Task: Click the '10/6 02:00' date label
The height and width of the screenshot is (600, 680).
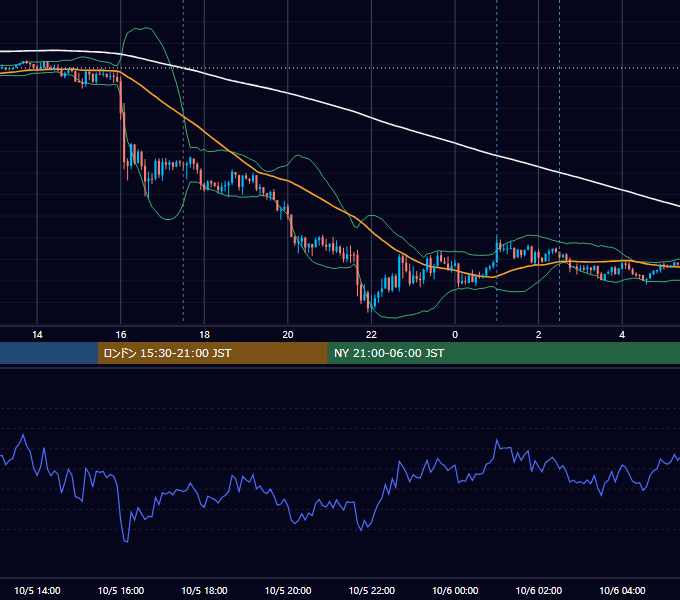Action: [x=539, y=590]
